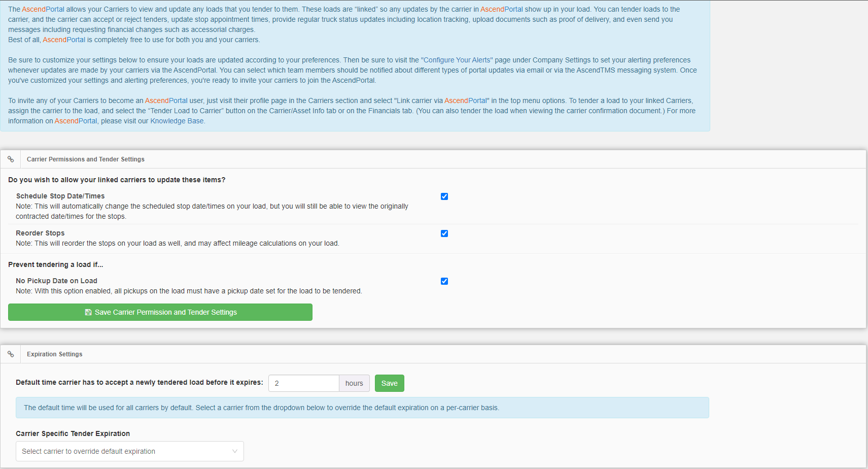
Task: Click Save next to hours field
Action: (390, 383)
